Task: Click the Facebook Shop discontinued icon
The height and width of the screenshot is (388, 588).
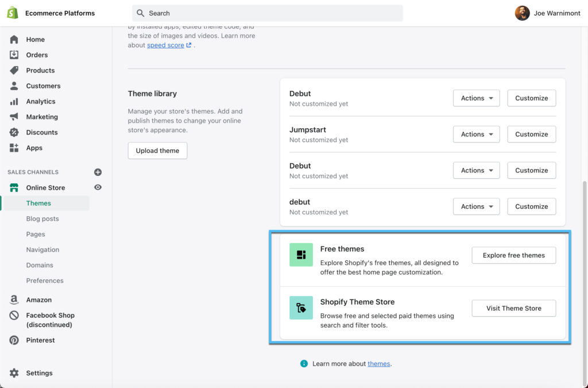Action: coord(14,315)
